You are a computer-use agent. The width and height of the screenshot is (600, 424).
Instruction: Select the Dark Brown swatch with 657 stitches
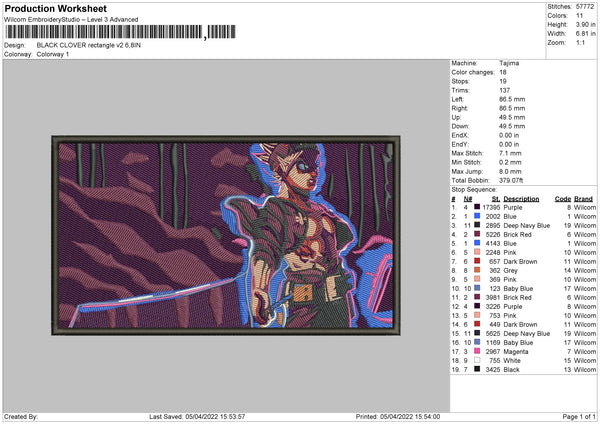pyautogui.click(x=477, y=261)
